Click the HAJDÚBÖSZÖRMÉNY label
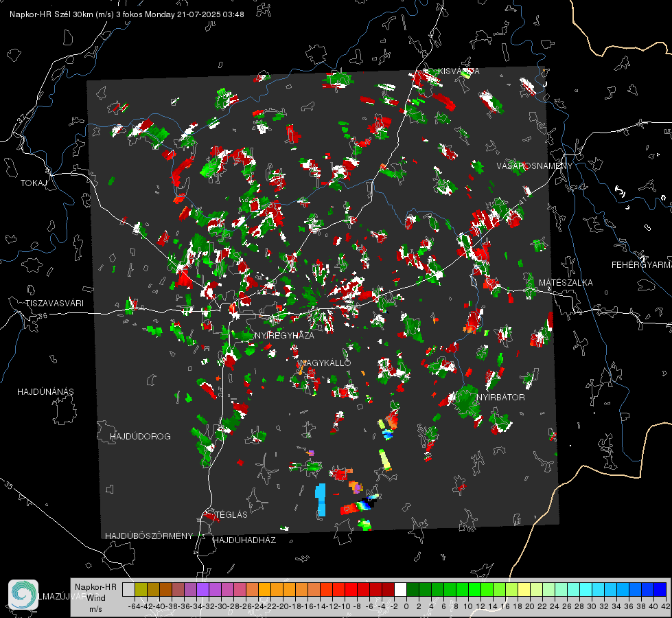The image size is (672, 618). pyautogui.click(x=149, y=536)
